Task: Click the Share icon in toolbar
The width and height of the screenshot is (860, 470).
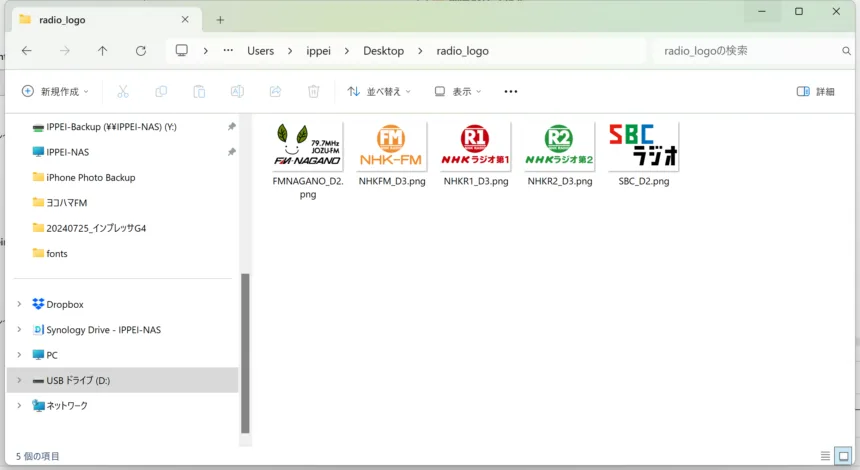Action: coord(275,92)
